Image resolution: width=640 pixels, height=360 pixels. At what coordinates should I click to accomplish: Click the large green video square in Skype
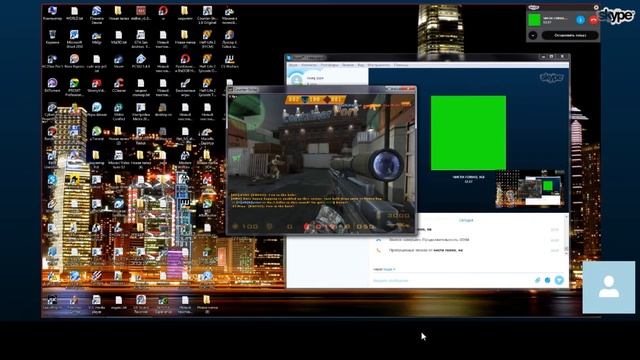468,133
